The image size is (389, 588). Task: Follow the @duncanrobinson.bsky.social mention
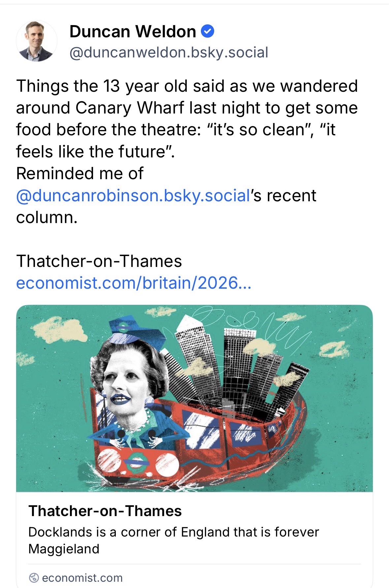click(133, 196)
